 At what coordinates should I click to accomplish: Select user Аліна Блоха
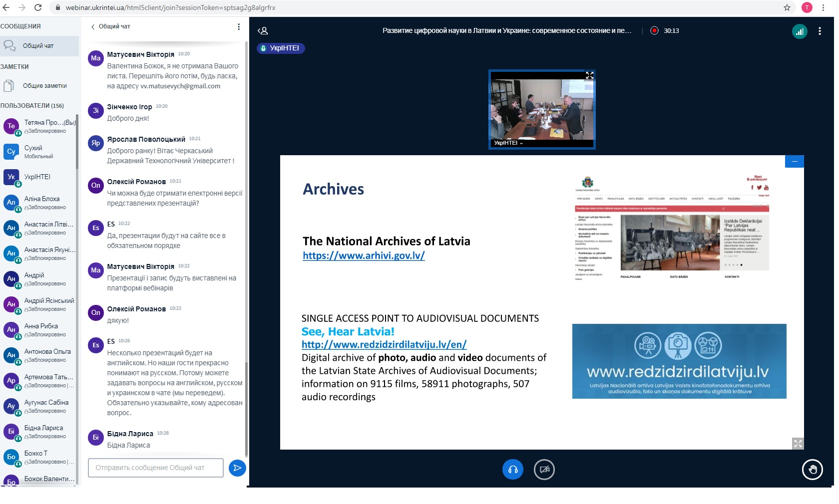[38, 203]
